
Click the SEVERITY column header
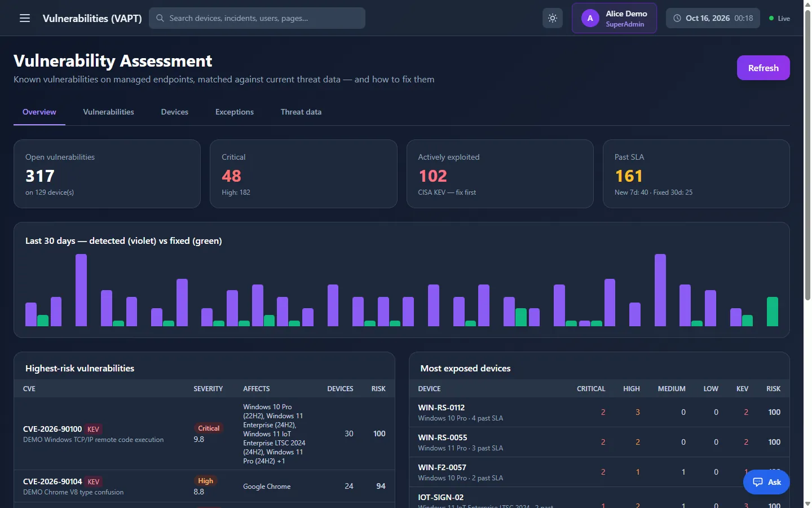(208, 389)
